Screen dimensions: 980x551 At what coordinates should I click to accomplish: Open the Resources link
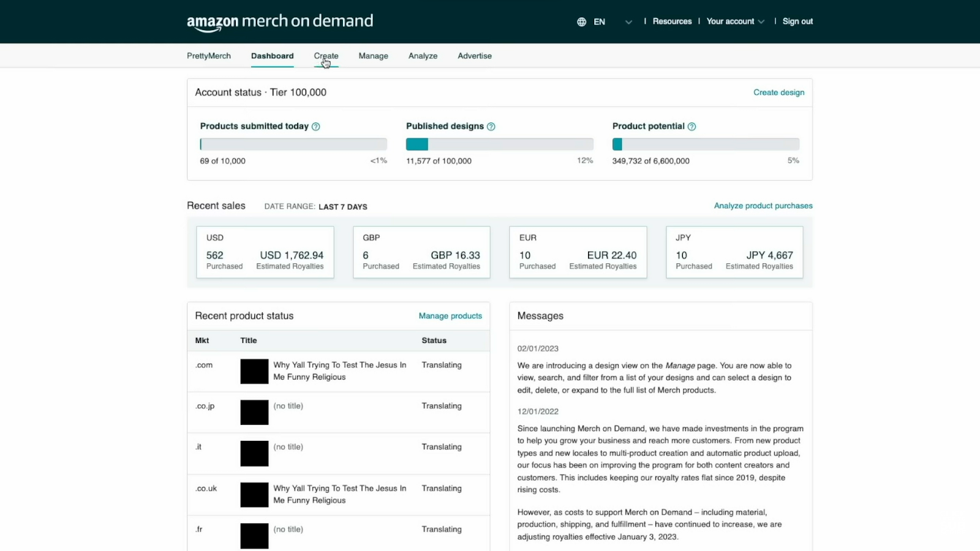pos(672,21)
